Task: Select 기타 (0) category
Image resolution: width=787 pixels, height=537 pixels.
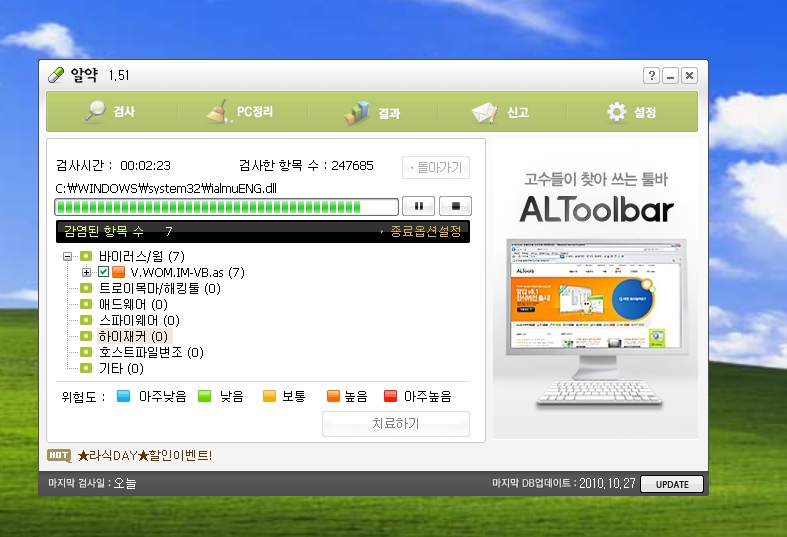Action: click(121, 369)
